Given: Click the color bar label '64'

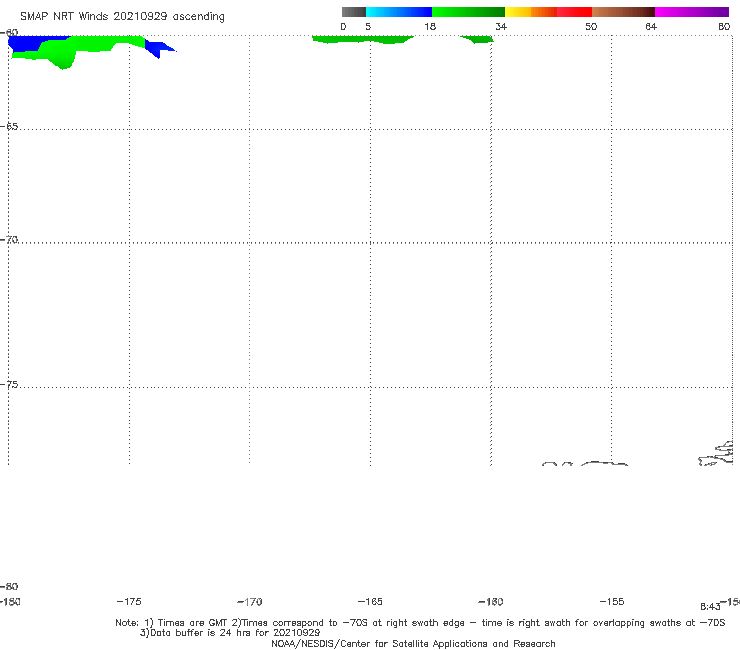Looking at the screenshot, I should [x=651, y=26].
